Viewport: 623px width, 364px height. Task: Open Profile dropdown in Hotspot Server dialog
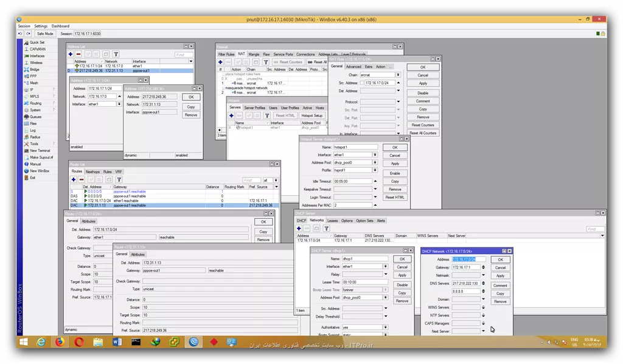375,170
